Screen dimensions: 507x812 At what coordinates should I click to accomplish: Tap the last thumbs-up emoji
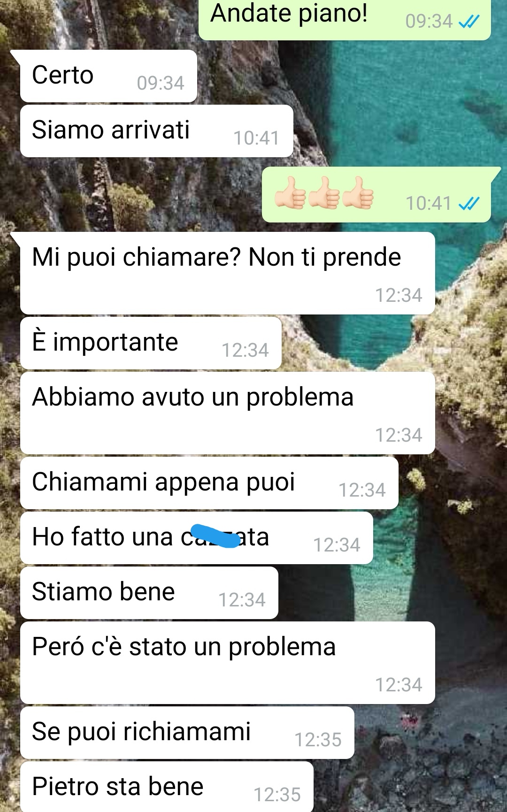coord(358,193)
